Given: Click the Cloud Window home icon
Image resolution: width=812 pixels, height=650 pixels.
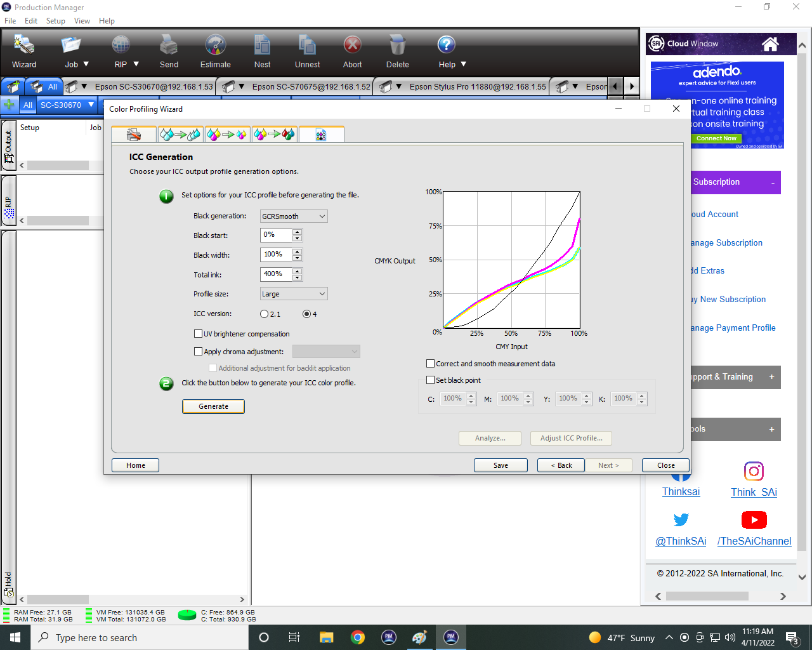Looking at the screenshot, I should tap(770, 44).
